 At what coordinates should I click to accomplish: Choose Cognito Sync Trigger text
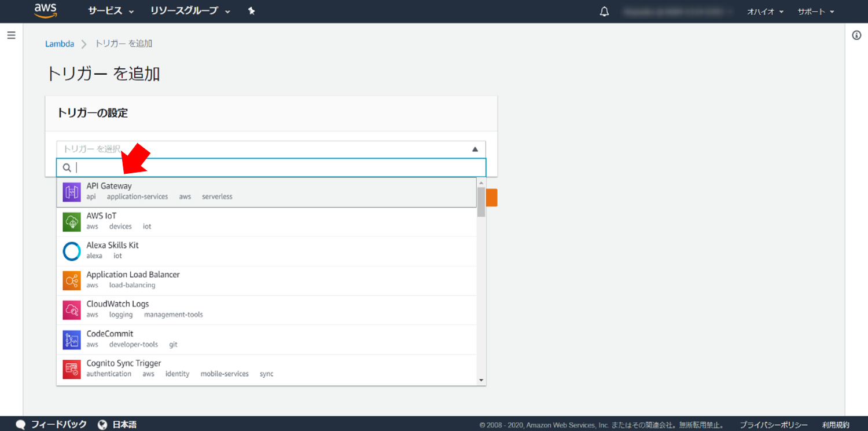(124, 363)
